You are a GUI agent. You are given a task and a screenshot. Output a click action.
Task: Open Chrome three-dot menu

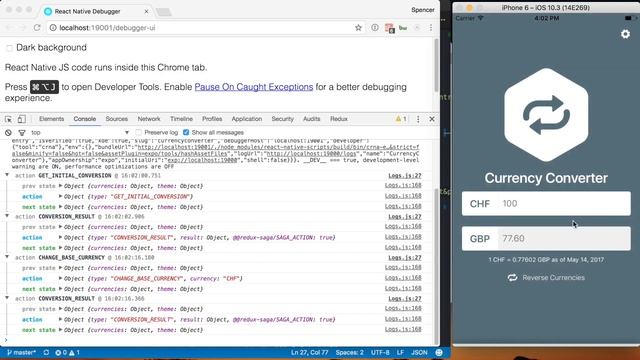[x=431, y=27]
